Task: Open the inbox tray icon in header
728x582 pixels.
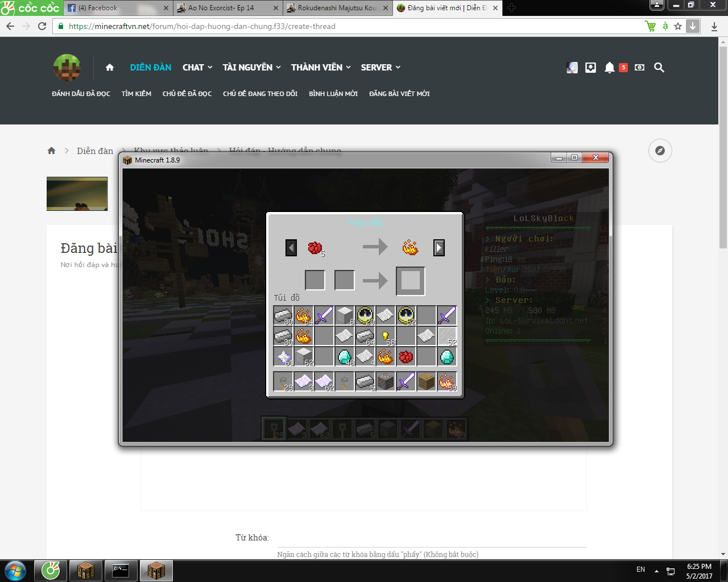Action: (x=591, y=68)
